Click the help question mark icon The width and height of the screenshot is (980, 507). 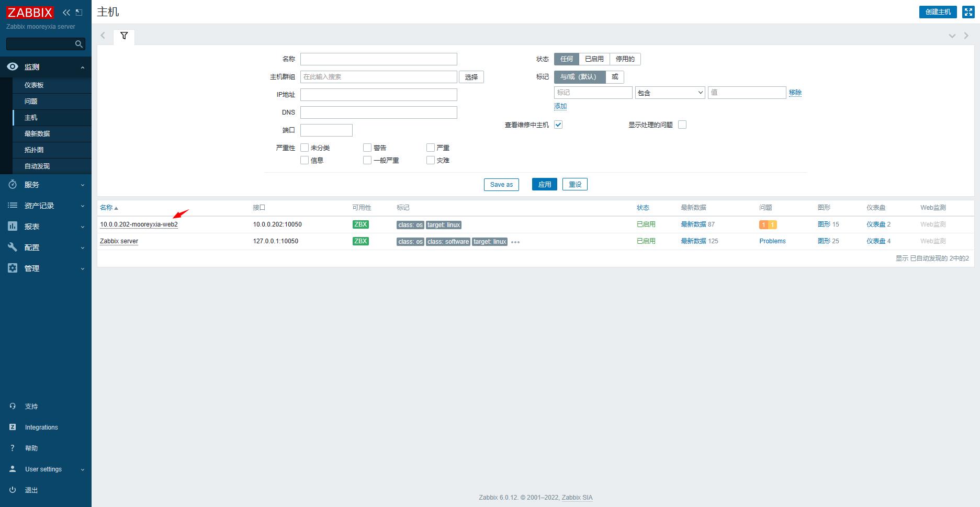coord(13,448)
